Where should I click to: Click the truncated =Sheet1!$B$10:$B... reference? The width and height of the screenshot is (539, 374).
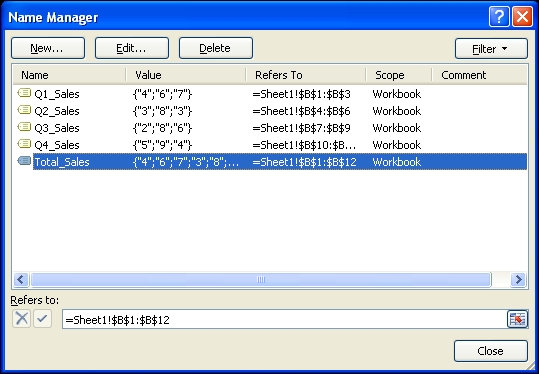click(304, 145)
